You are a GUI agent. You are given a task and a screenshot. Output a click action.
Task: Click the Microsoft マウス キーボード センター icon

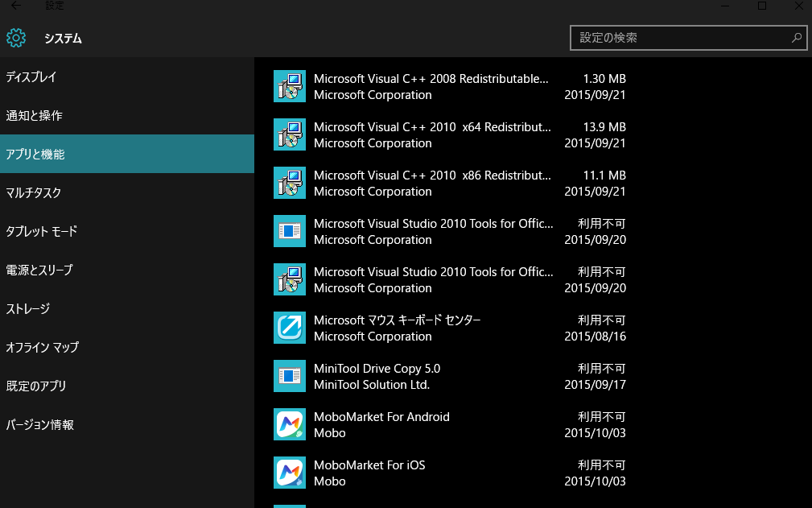[290, 328]
